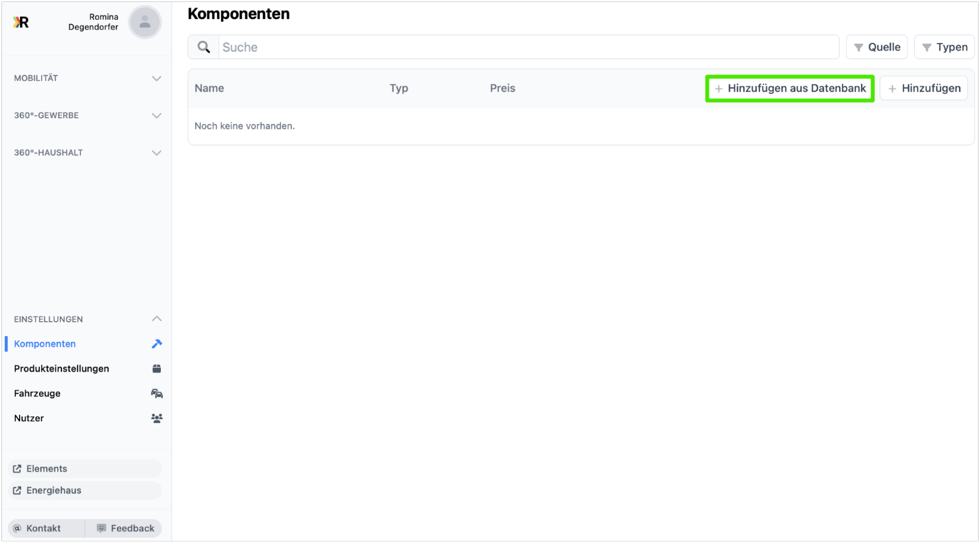Open the Quelle filter dropdown
980x543 pixels.
click(x=877, y=47)
